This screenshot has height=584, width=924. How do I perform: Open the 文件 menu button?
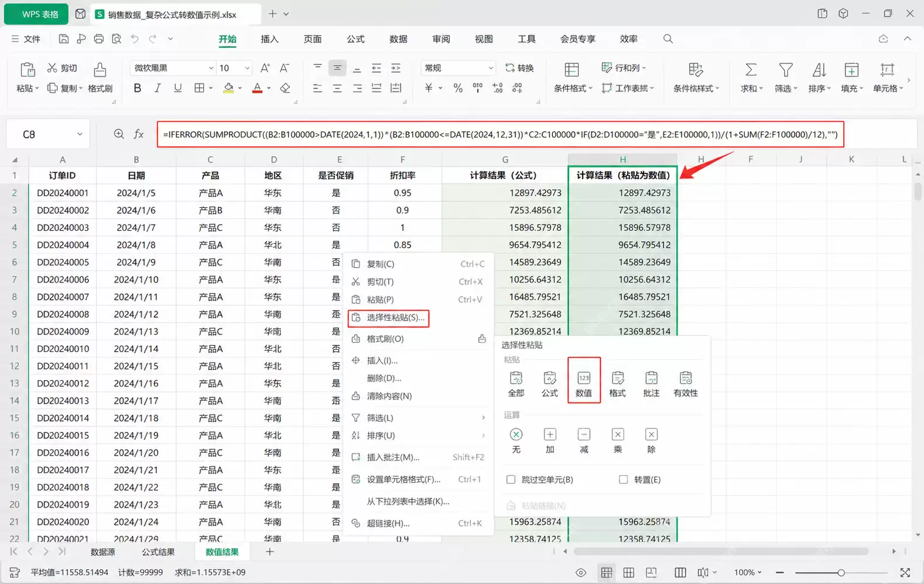click(x=26, y=39)
